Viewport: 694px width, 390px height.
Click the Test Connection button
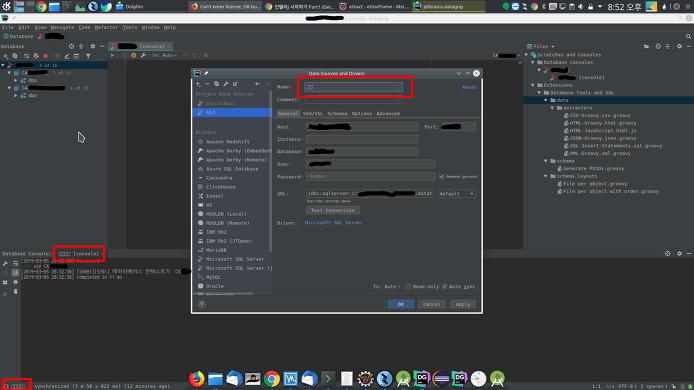333,210
